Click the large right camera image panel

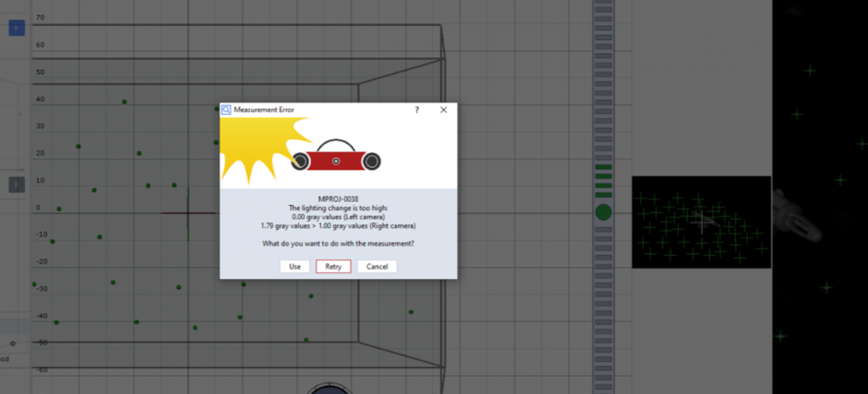coord(819,87)
